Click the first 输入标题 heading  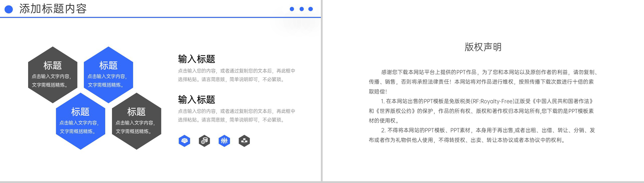pyautogui.click(x=197, y=59)
